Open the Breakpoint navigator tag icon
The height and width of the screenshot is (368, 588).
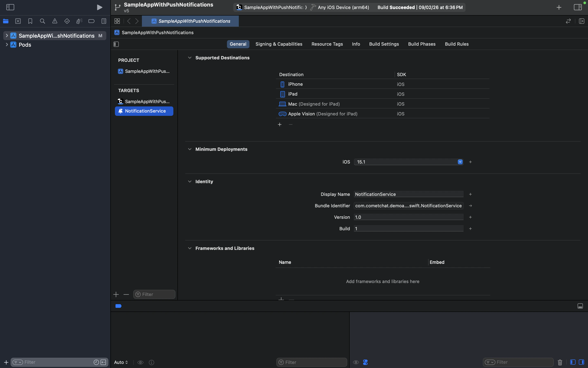(x=91, y=21)
